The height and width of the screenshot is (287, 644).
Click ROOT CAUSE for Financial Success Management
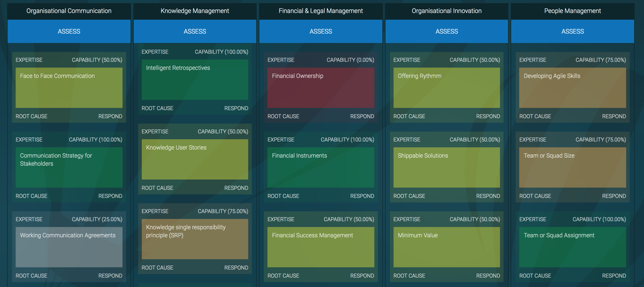pos(283,276)
